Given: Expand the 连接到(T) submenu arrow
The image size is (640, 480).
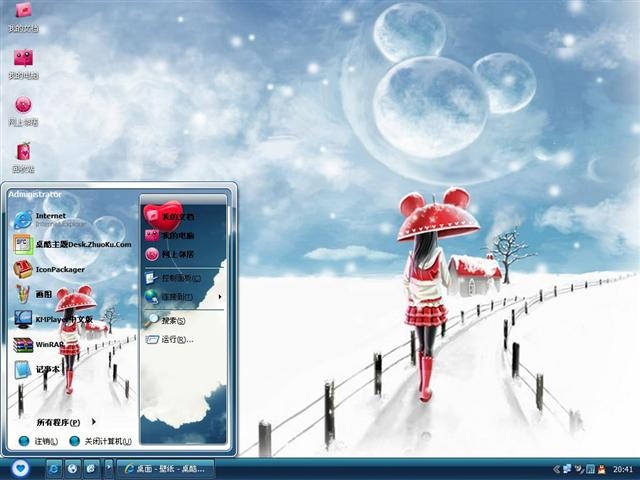Looking at the screenshot, I should (220, 297).
